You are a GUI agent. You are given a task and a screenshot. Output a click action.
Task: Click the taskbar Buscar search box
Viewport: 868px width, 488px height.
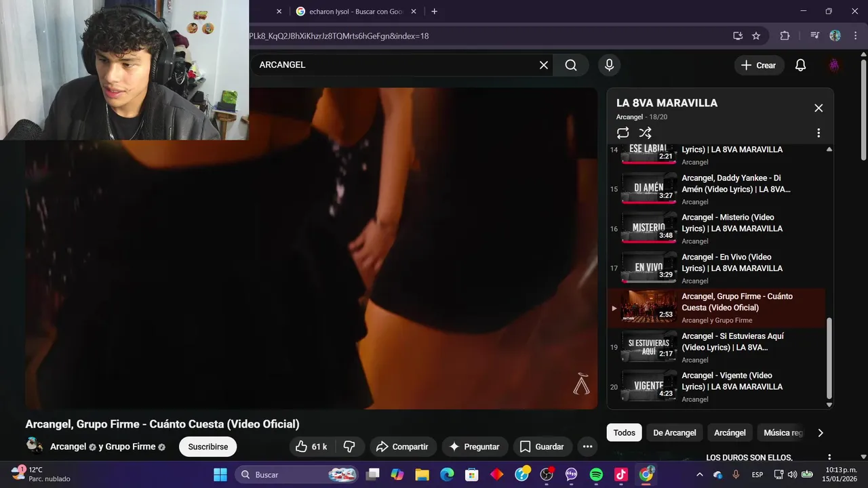(297, 474)
